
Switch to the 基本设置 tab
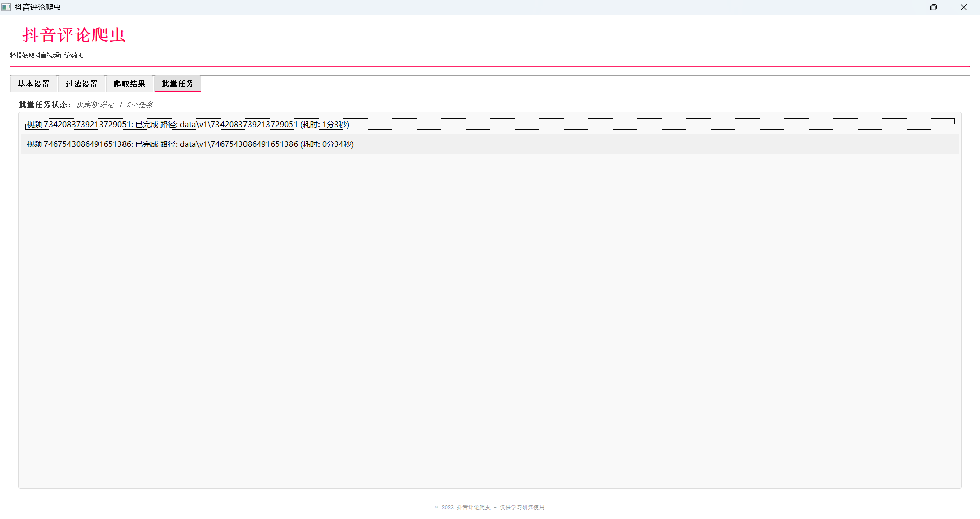tap(34, 84)
